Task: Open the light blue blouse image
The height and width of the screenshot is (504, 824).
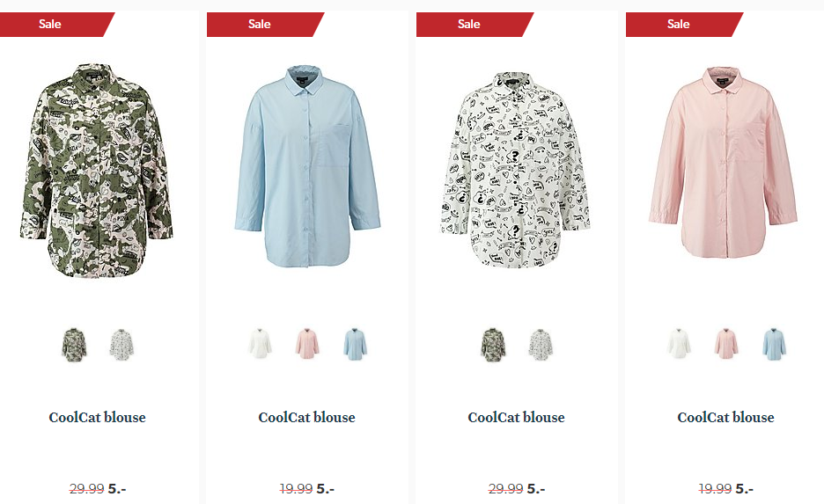Action: coord(307,166)
